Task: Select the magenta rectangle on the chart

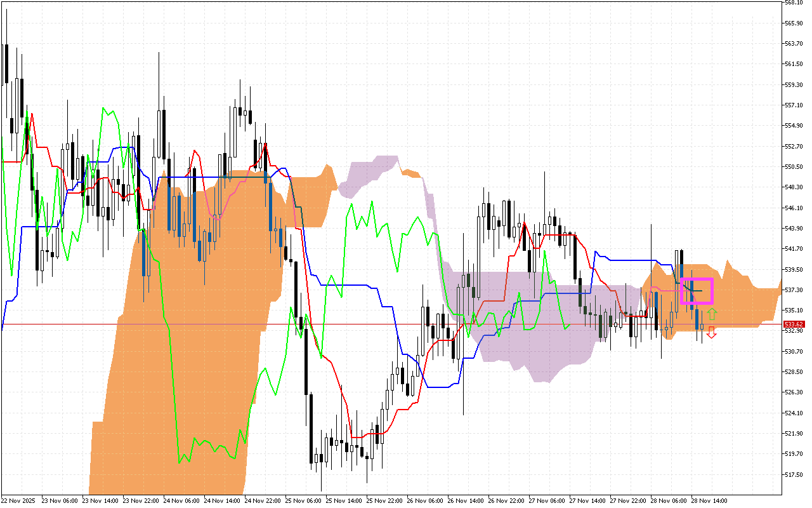Action: click(697, 291)
